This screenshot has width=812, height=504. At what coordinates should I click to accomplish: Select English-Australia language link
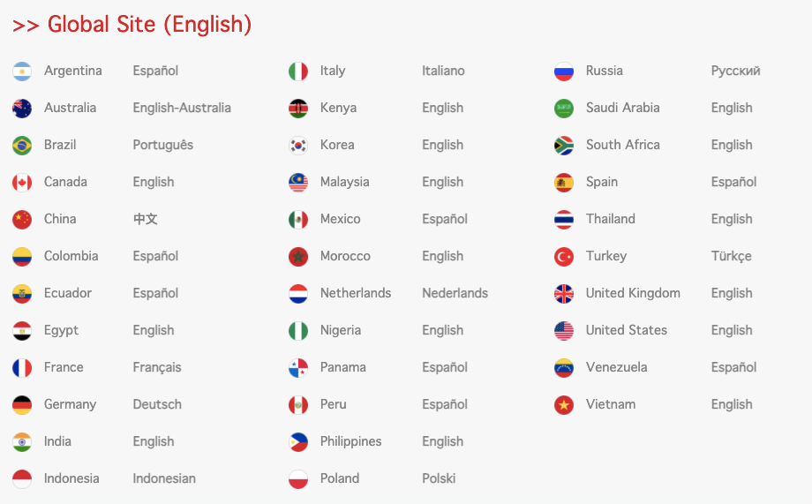182,108
